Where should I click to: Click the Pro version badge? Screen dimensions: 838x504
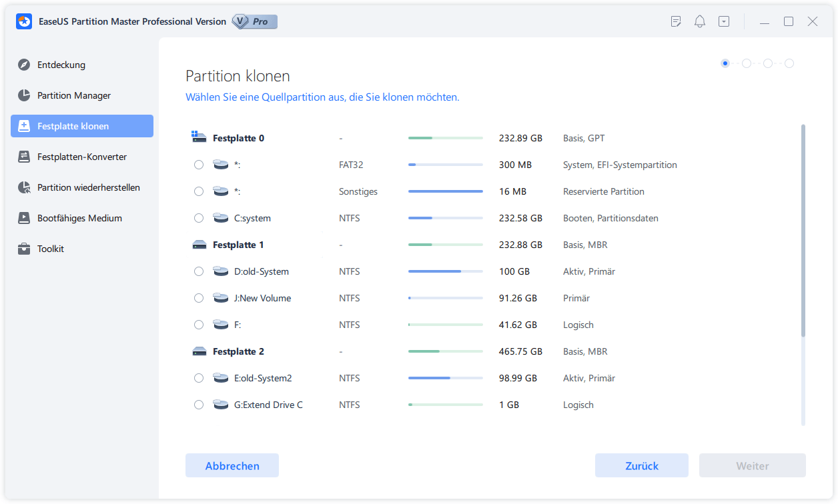click(254, 21)
